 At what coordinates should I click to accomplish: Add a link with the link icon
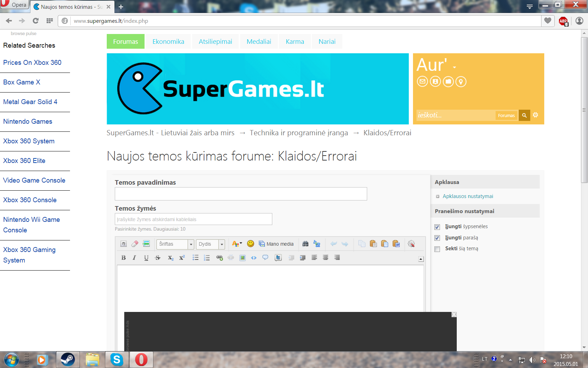[x=219, y=258]
